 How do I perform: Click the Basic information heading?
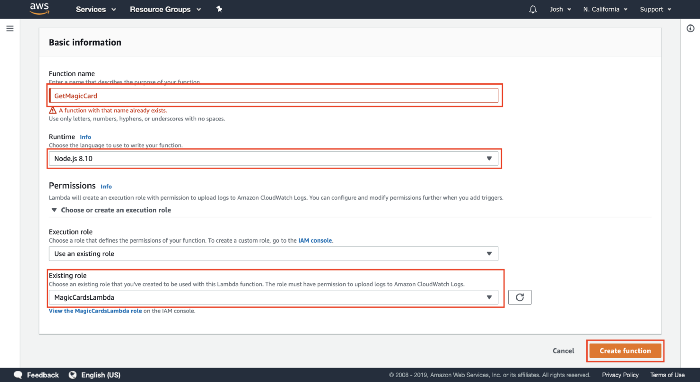pyautogui.click(x=85, y=42)
